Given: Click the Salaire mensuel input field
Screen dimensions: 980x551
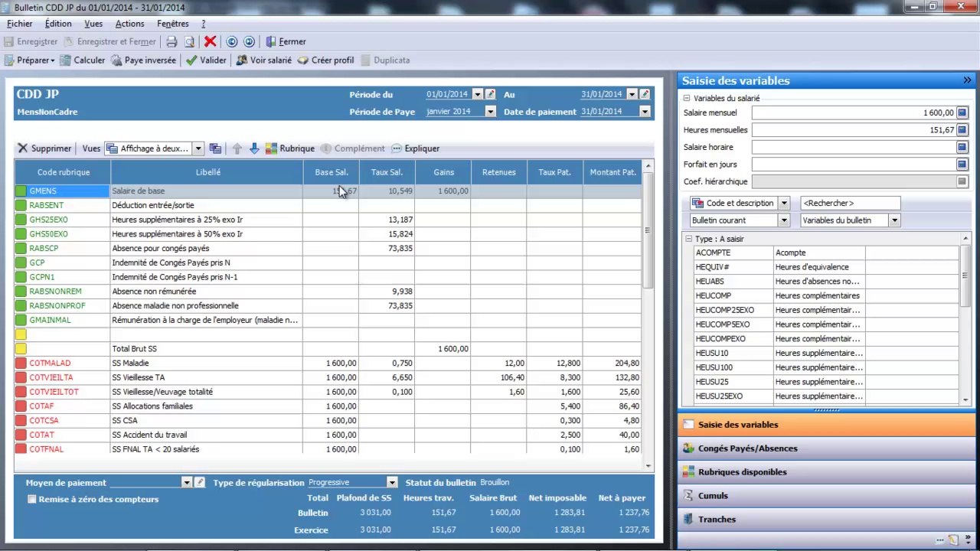Looking at the screenshot, I should pos(854,113).
